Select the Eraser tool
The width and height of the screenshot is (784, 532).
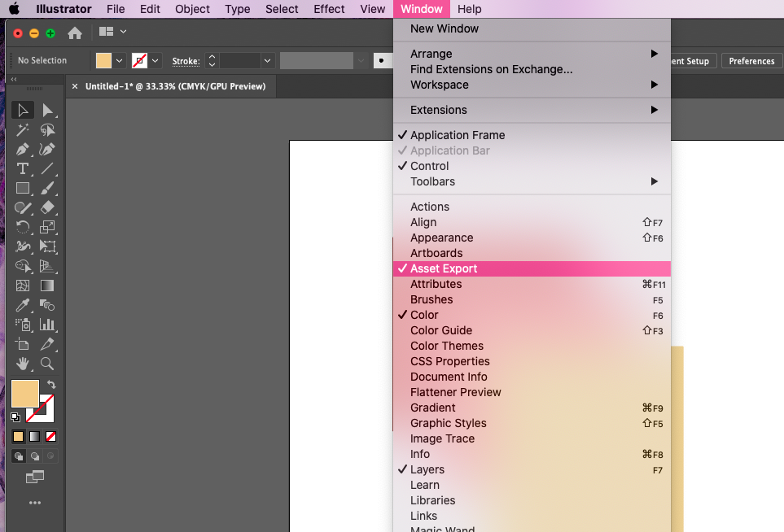point(47,207)
